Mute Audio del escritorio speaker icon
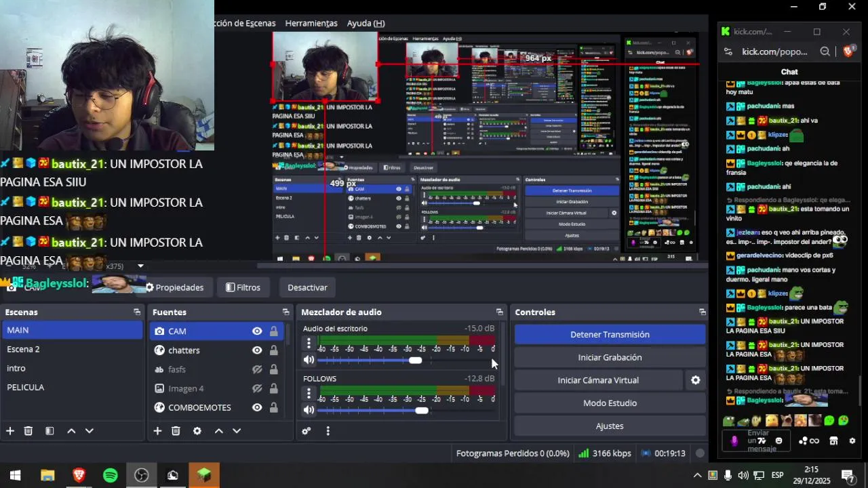Image resolution: width=868 pixels, height=488 pixels. [309, 361]
